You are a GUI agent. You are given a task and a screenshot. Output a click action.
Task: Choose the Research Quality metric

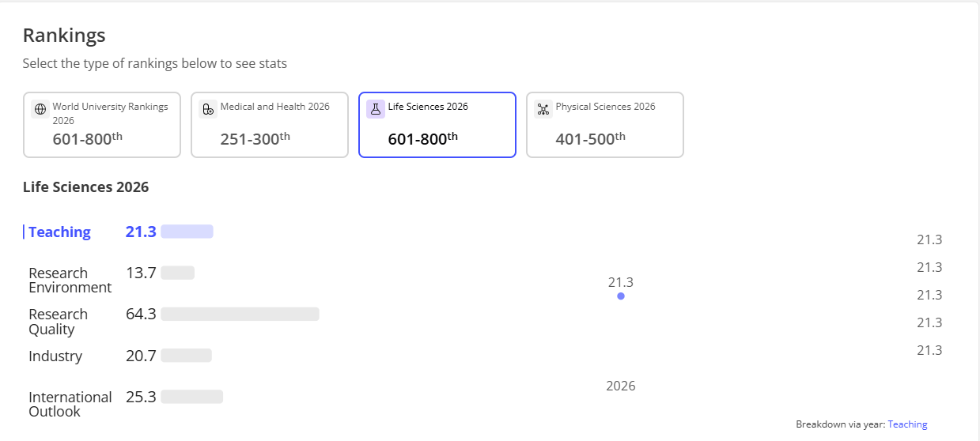[x=58, y=321]
